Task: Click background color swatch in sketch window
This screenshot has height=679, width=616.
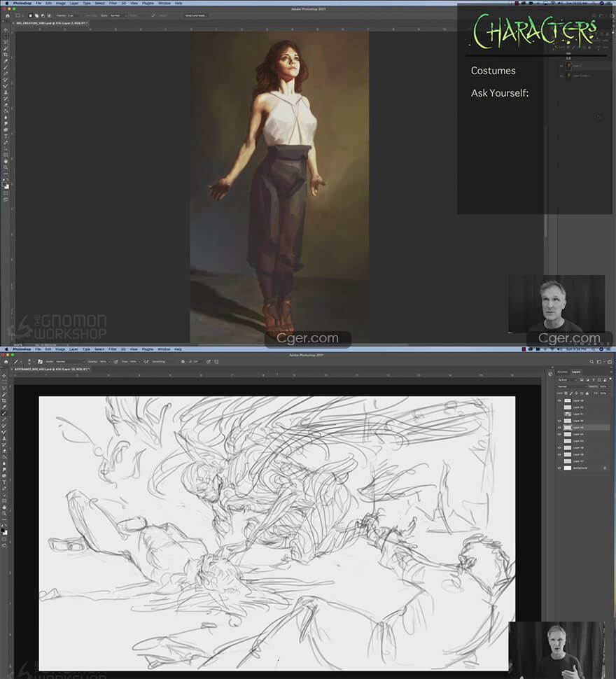Action: 6,533
